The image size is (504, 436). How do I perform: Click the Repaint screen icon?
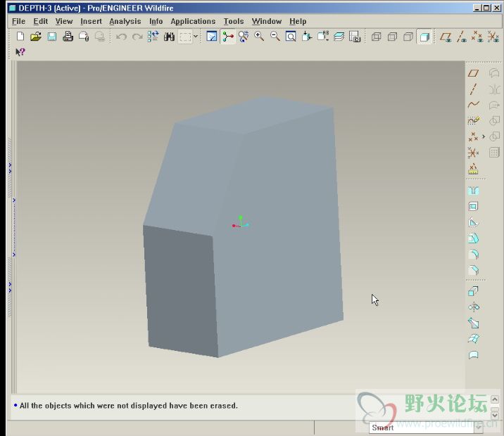tap(212, 37)
